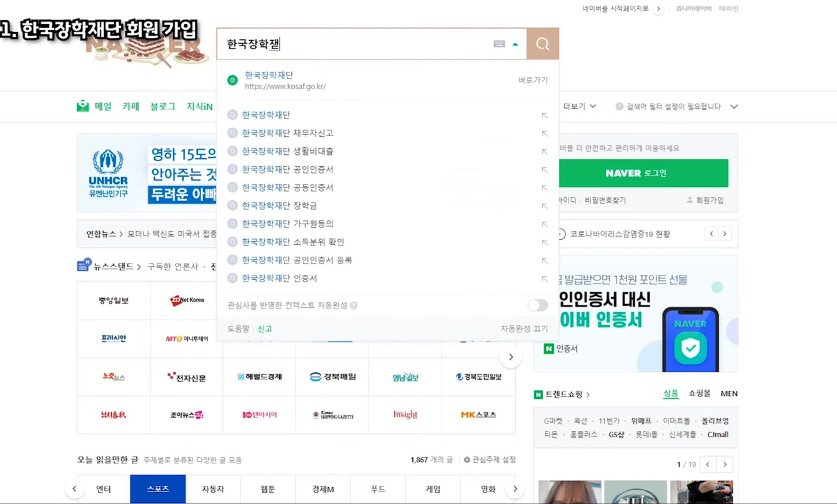Screen dimensions: 837x504
Task: Open the on-screen keyboard icon in search box
Action: [x=499, y=44]
